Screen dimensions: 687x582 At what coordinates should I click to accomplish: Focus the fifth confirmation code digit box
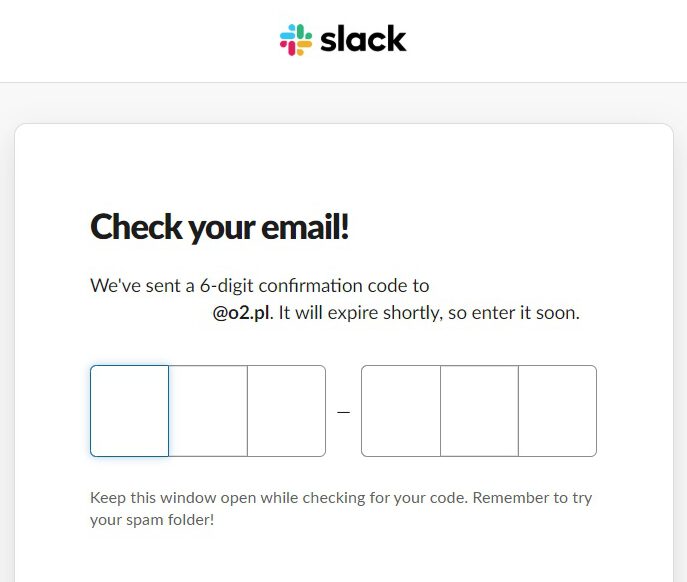pyautogui.click(x=479, y=411)
